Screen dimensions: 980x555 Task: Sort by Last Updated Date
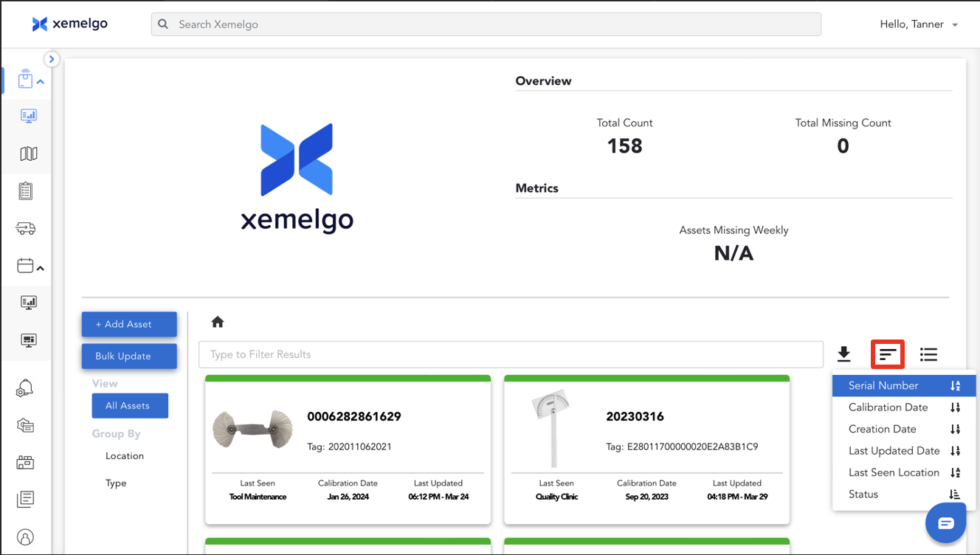click(904, 451)
